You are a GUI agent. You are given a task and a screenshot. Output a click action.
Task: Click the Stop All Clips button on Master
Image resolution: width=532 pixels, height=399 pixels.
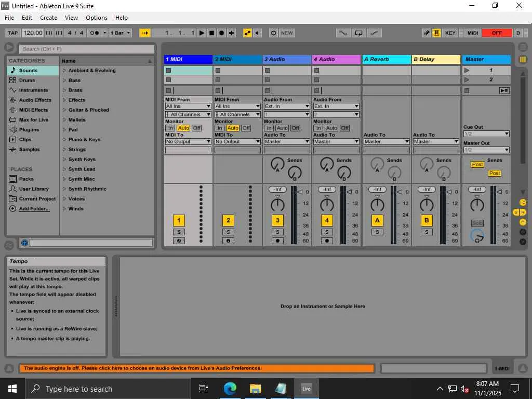[467, 90]
